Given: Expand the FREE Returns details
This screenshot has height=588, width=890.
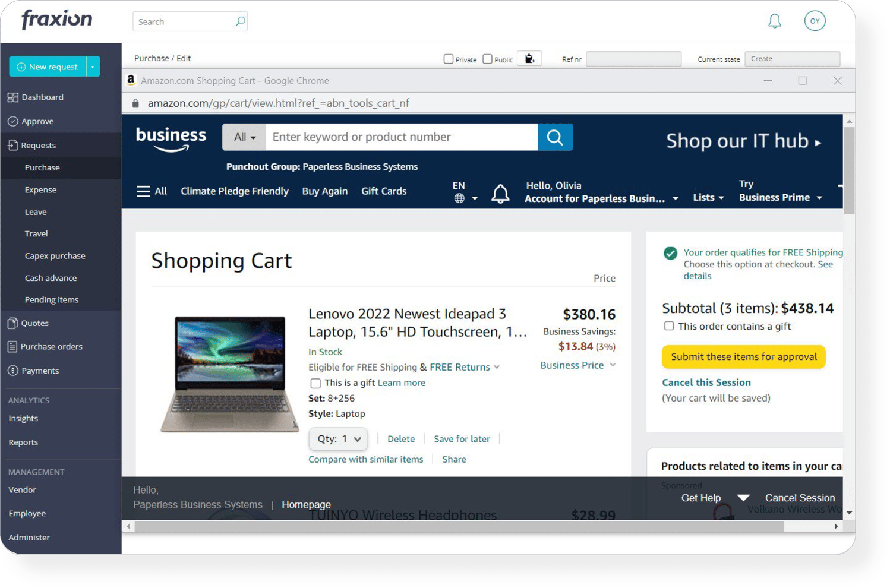Looking at the screenshot, I should click(x=497, y=367).
